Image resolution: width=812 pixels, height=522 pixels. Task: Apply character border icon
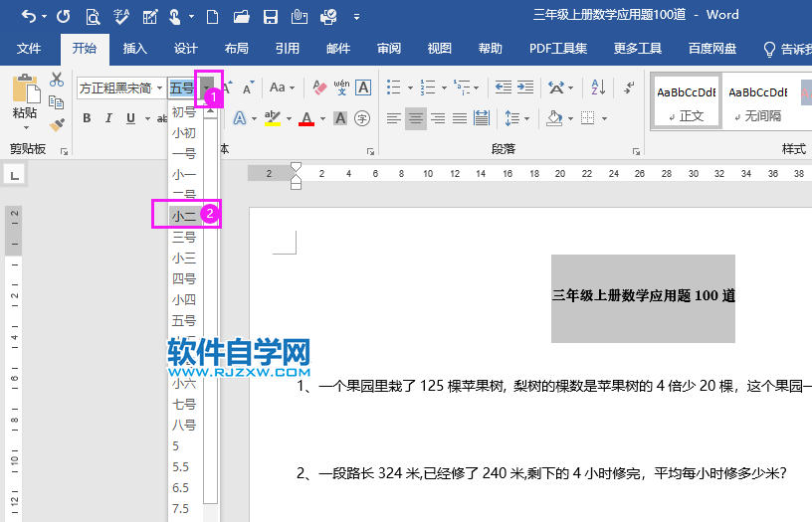click(x=363, y=87)
